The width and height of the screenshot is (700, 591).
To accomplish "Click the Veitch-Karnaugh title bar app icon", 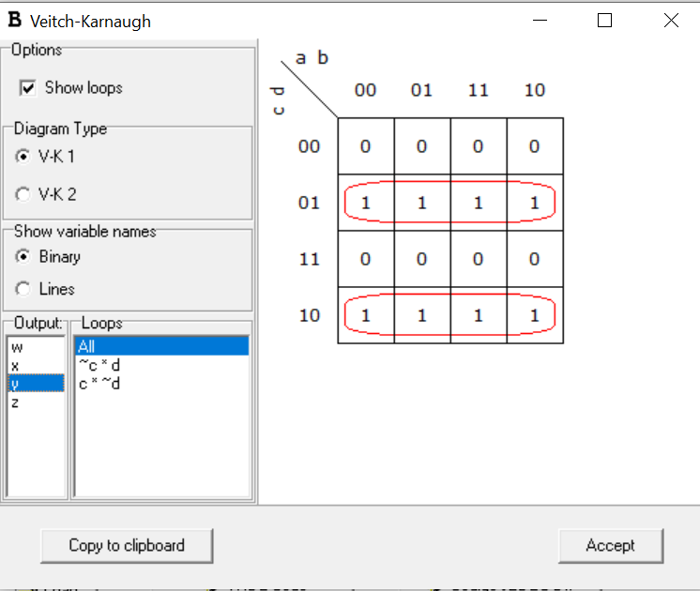I will pyautogui.click(x=15, y=21).
